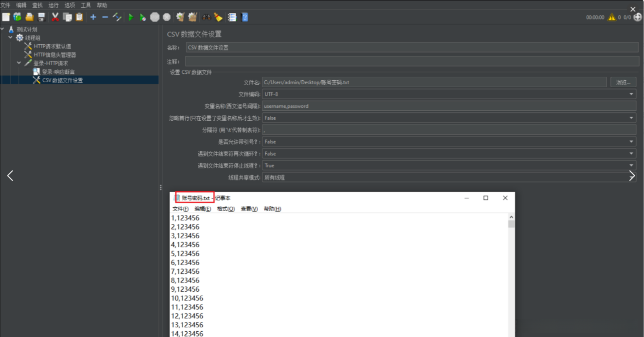Image resolution: width=644 pixels, height=337 pixels.
Task: Open the 查找 menu
Action: (37, 5)
